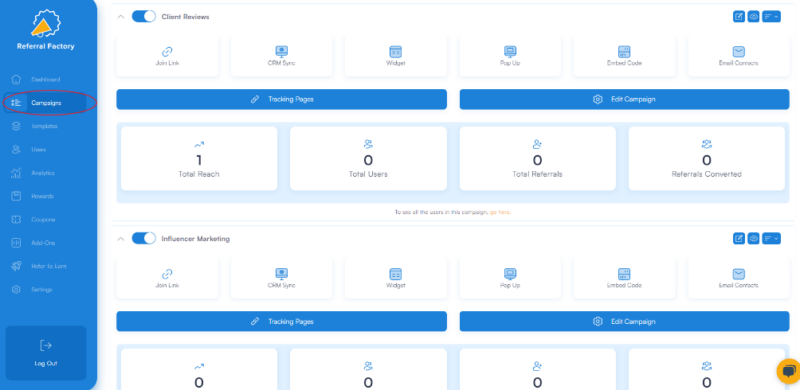The height and width of the screenshot is (390, 800).
Task: Open Widget card in Client Reviews
Action: point(395,56)
